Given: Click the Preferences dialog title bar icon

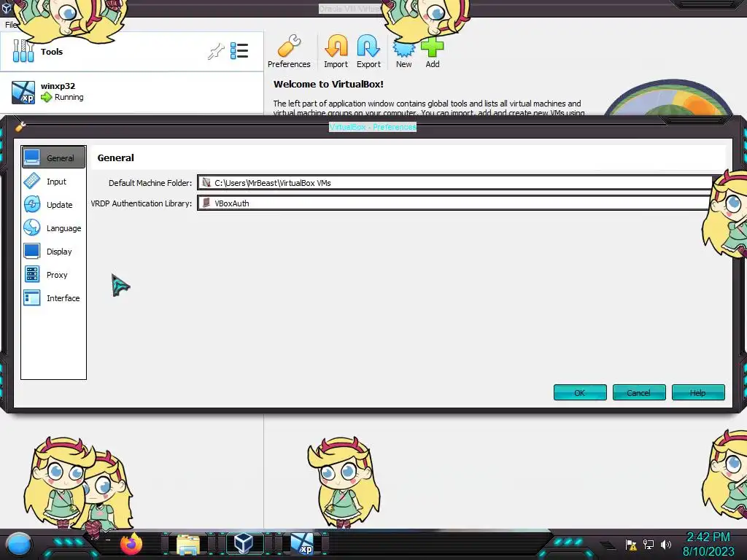Looking at the screenshot, I should (20, 126).
